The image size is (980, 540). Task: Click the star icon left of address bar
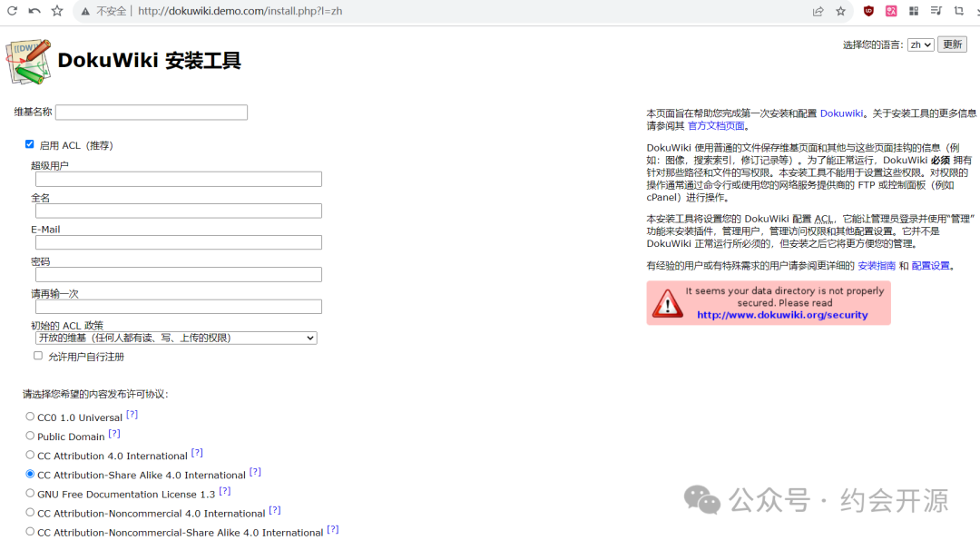(x=57, y=11)
